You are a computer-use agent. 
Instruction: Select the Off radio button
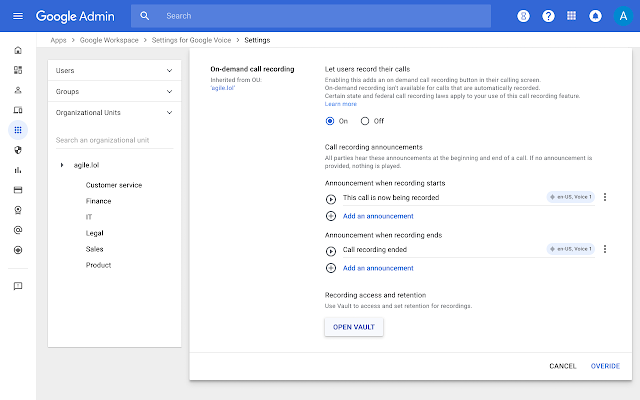click(365, 121)
